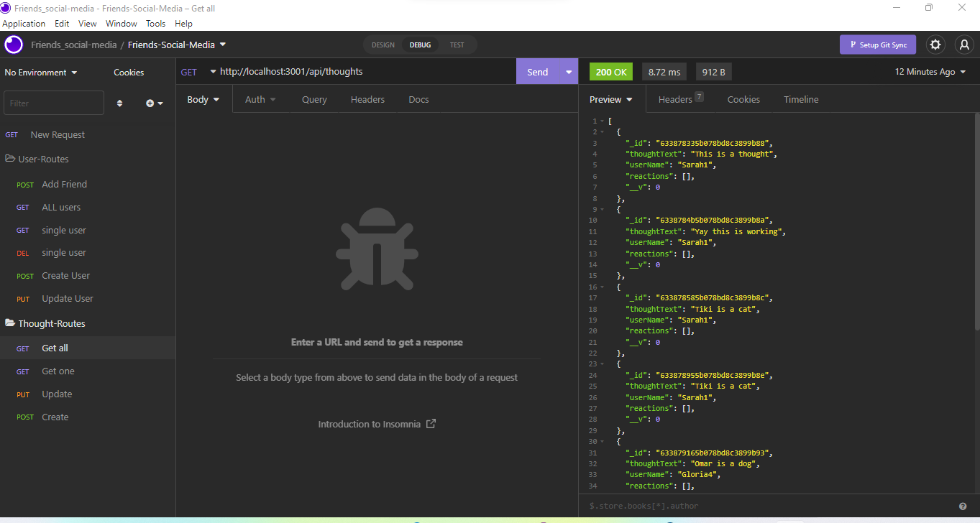Image resolution: width=980 pixels, height=523 pixels.
Task: Expand the Friends-Social-Media workspace dropdown
Action: (222, 43)
